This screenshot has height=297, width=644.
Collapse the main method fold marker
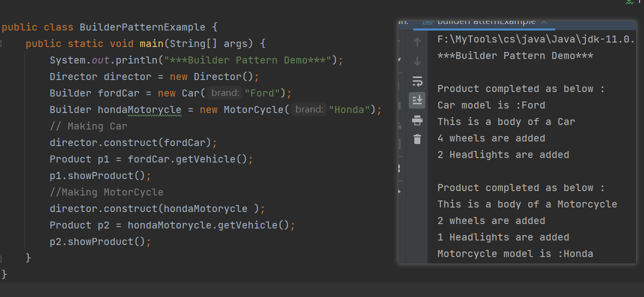coord(1,43)
